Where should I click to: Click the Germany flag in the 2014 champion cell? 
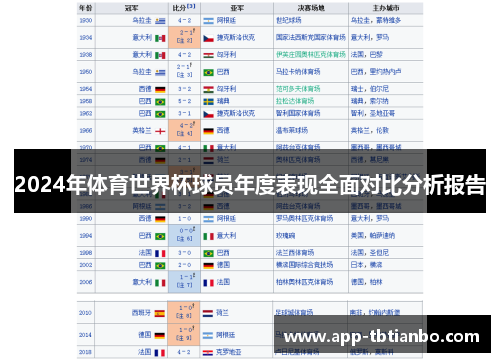(160, 335)
